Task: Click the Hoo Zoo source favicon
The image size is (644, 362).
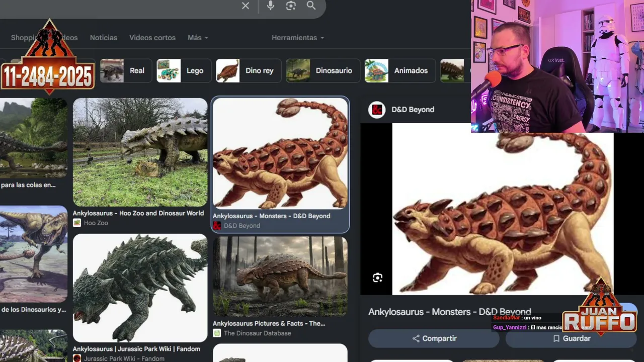Action: (77, 223)
